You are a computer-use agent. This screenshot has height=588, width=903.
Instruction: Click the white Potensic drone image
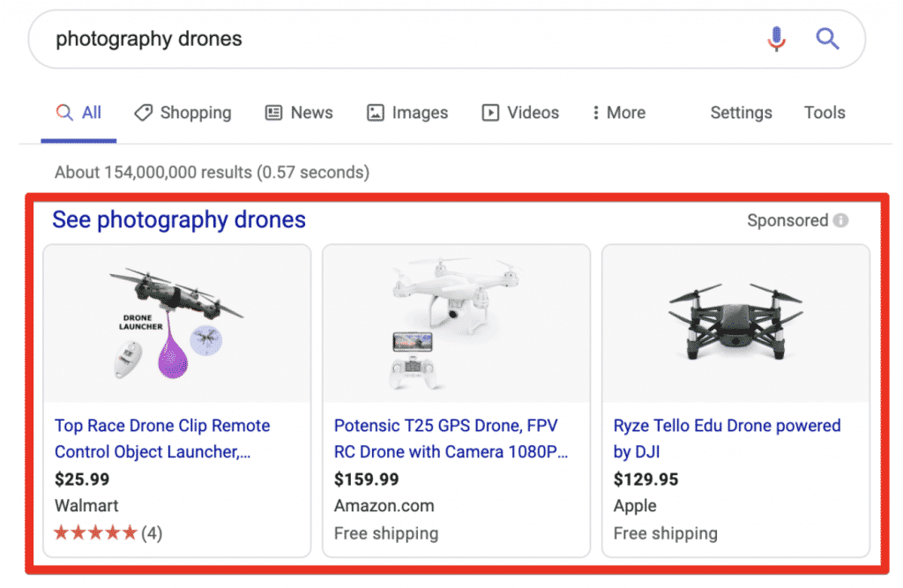(456, 323)
